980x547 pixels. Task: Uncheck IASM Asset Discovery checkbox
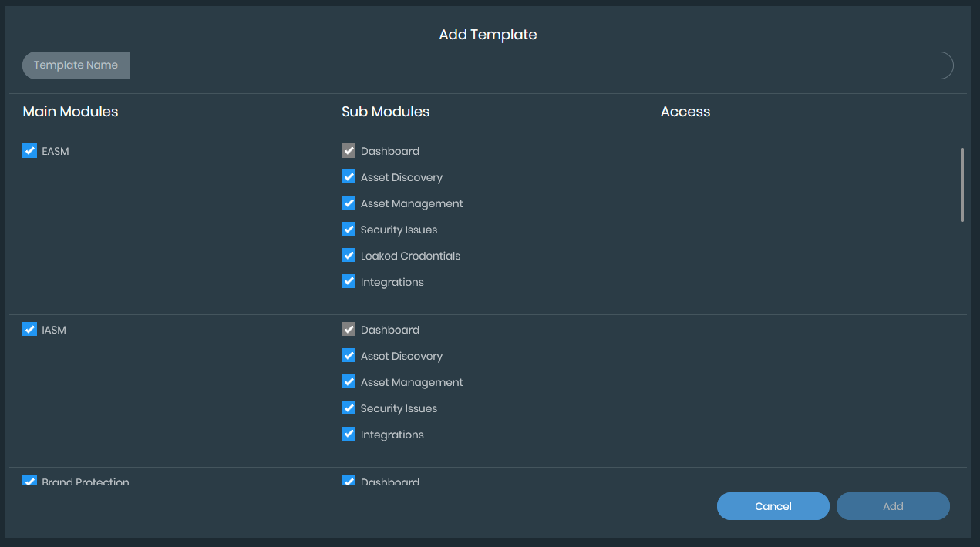tap(349, 356)
